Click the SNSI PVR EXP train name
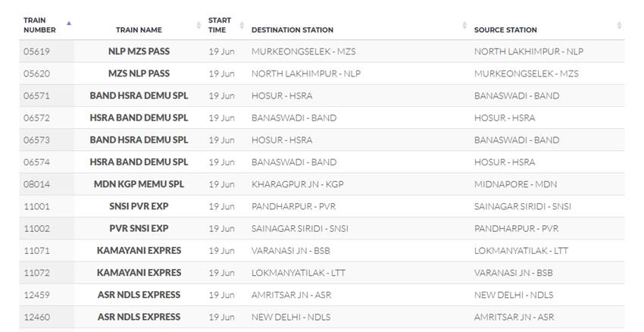The image size is (644, 332). (139, 206)
